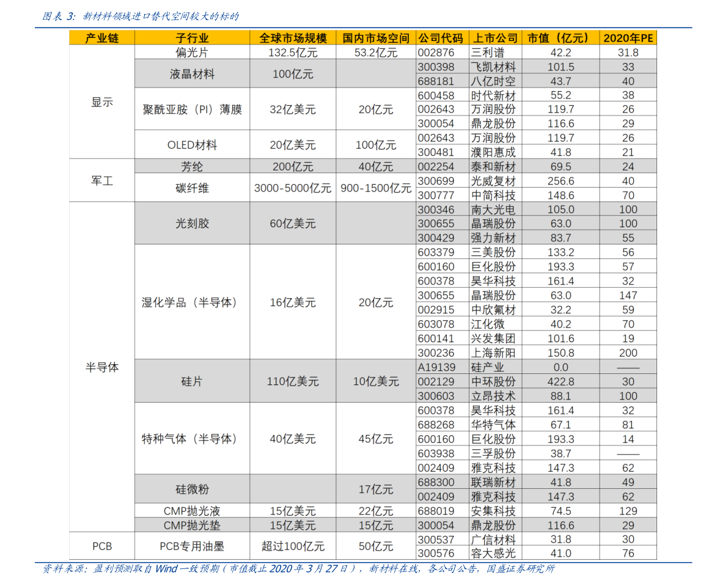
Task: Click company name 中简科技
Action: pos(493,195)
